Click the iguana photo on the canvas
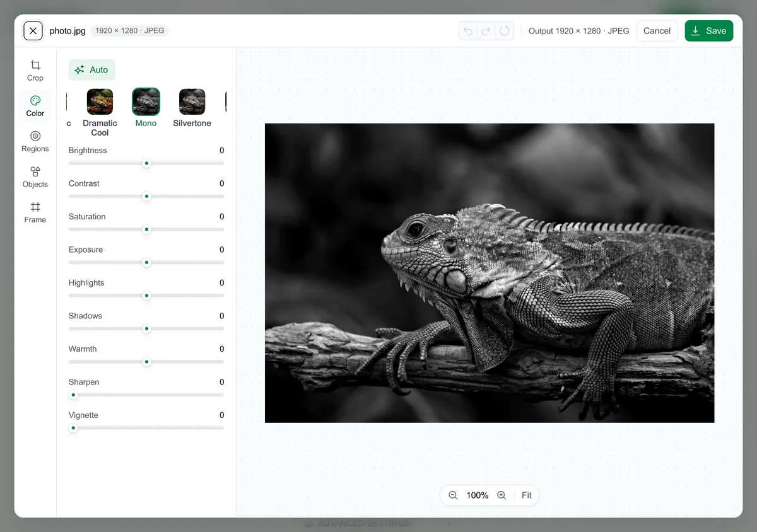This screenshot has height=532, width=757. pyautogui.click(x=490, y=273)
